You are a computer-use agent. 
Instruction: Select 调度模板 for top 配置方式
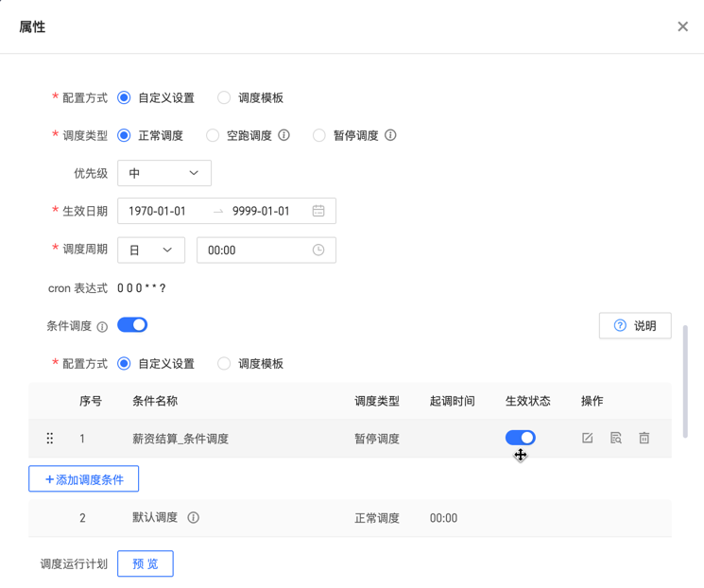tap(224, 98)
